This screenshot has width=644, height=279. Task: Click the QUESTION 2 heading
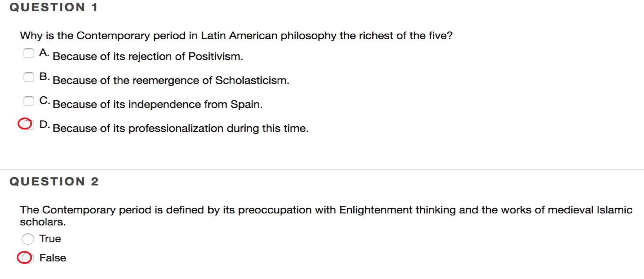[x=54, y=182]
